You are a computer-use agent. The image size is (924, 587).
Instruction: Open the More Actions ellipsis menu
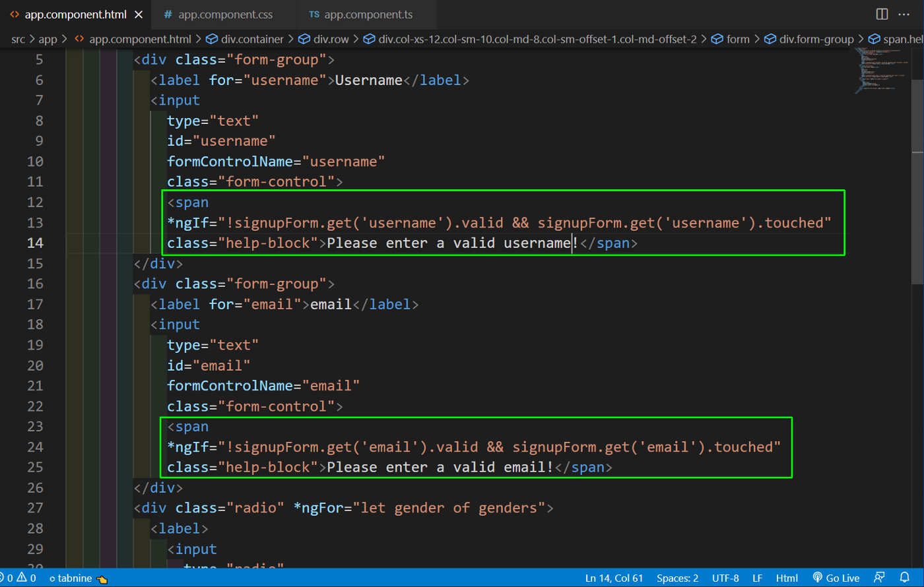point(904,15)
